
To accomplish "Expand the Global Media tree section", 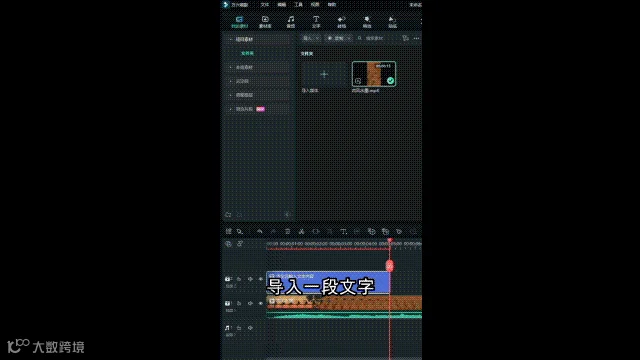I will click(x=231, y=67).
